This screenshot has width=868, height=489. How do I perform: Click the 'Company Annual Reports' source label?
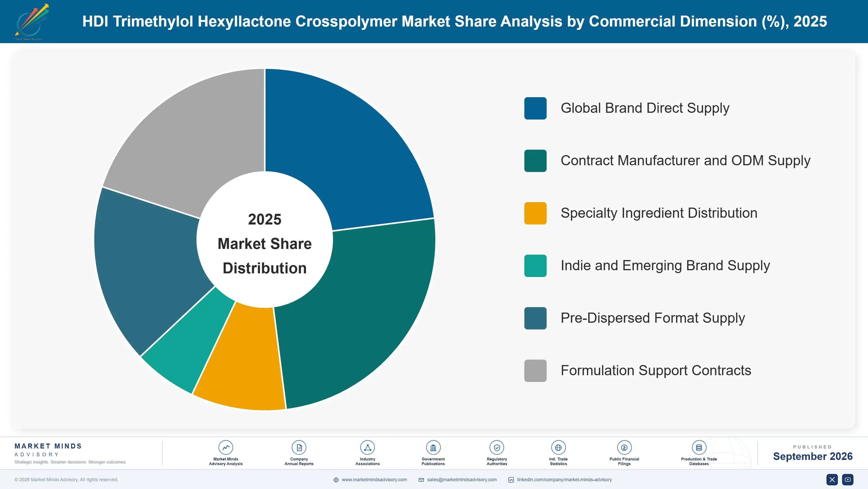pos(299,461)
